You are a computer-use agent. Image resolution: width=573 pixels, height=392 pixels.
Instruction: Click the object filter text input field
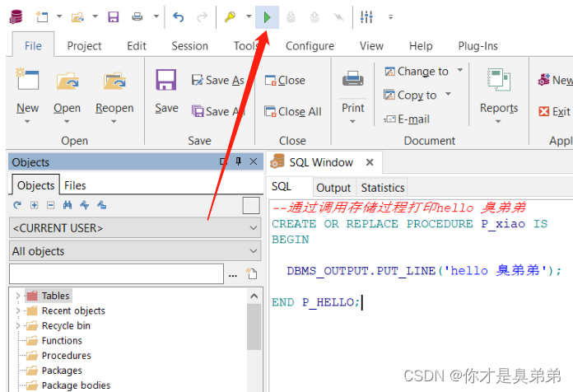pyautogui.click(x=116, y=273)
